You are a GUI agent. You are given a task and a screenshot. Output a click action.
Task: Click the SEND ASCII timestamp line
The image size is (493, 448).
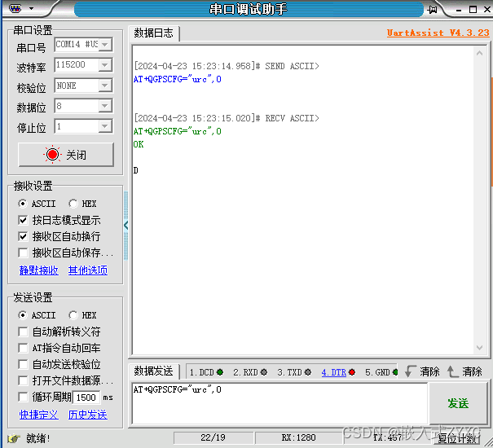click(x=227, y=66)
